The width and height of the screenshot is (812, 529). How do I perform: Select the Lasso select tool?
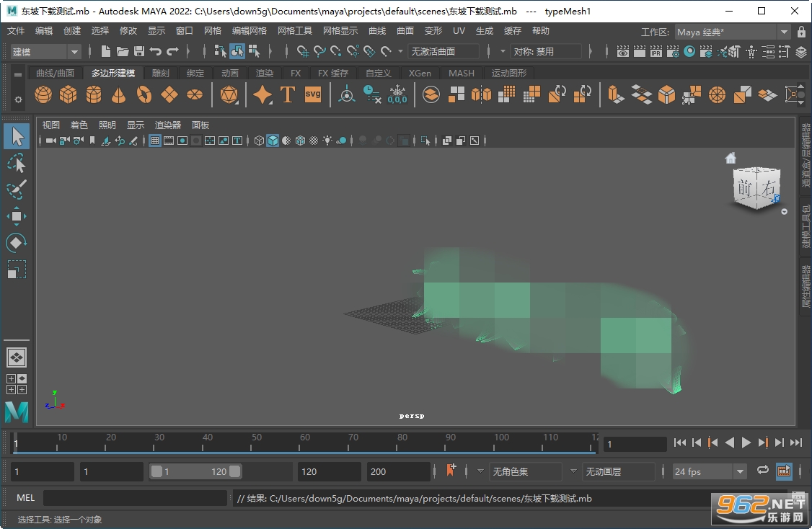click(x=17, y=164)
